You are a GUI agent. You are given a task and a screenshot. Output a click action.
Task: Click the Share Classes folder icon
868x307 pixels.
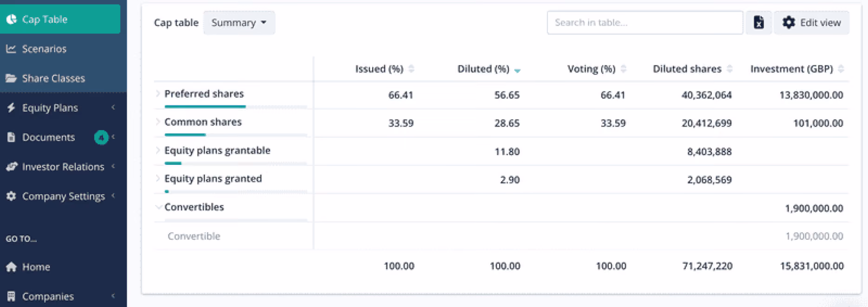(x=11, y=78)
